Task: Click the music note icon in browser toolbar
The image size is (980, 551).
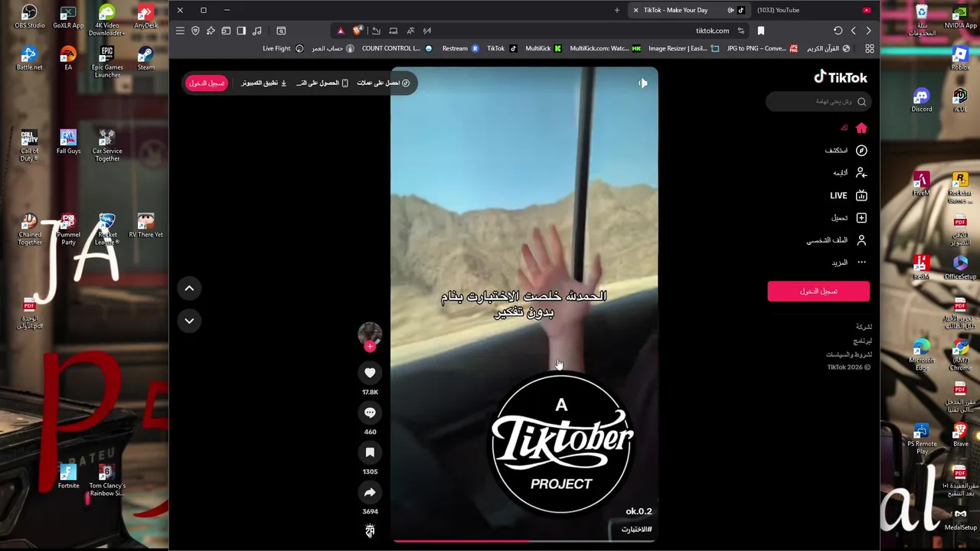Action: [x=256, y=31]
